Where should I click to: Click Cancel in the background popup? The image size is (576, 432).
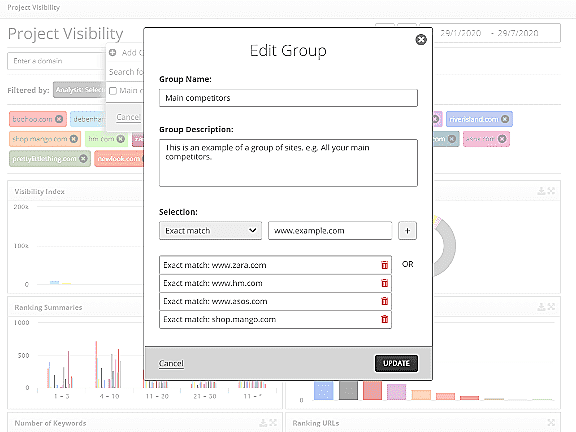tap(128, 117)
